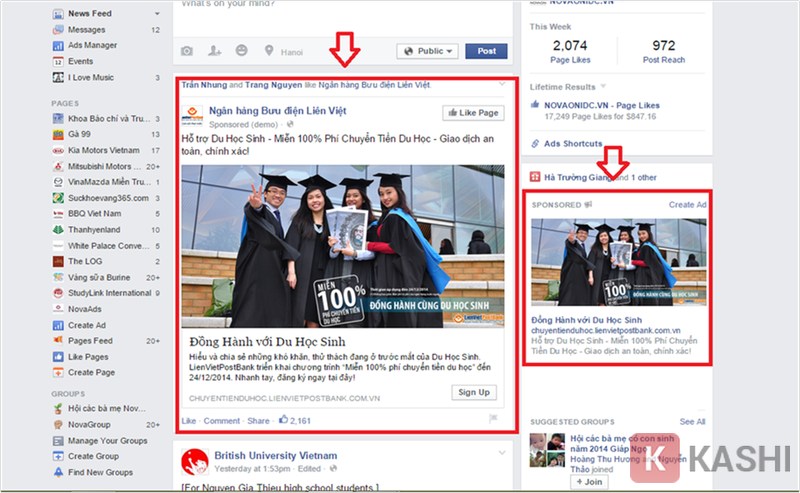Viewport: 800px width, 493px height.
Task: Click the Hanoi location pin icon
Action: (271, 51)
